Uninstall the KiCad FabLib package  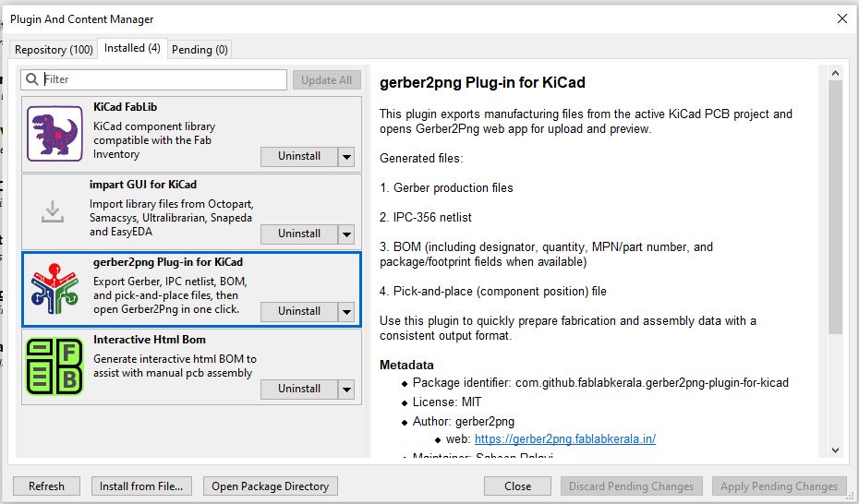pos(299,157)
